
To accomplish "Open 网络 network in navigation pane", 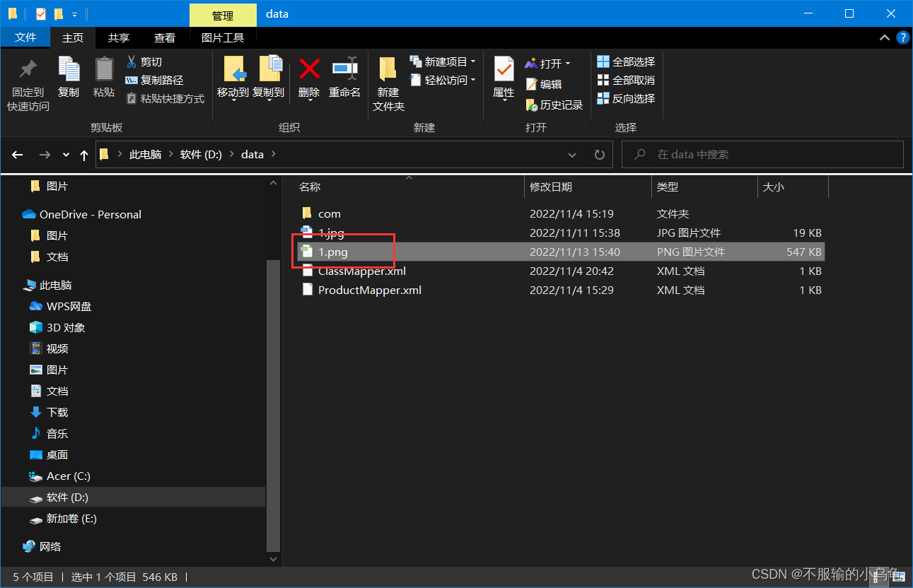I will [x=41, y=547].
